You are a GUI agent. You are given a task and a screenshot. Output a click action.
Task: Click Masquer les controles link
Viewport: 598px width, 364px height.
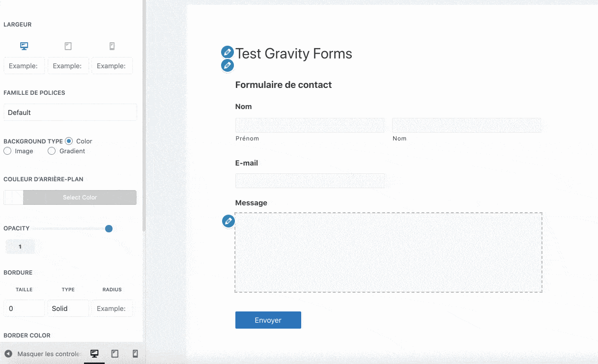click(x=48, y=354)
